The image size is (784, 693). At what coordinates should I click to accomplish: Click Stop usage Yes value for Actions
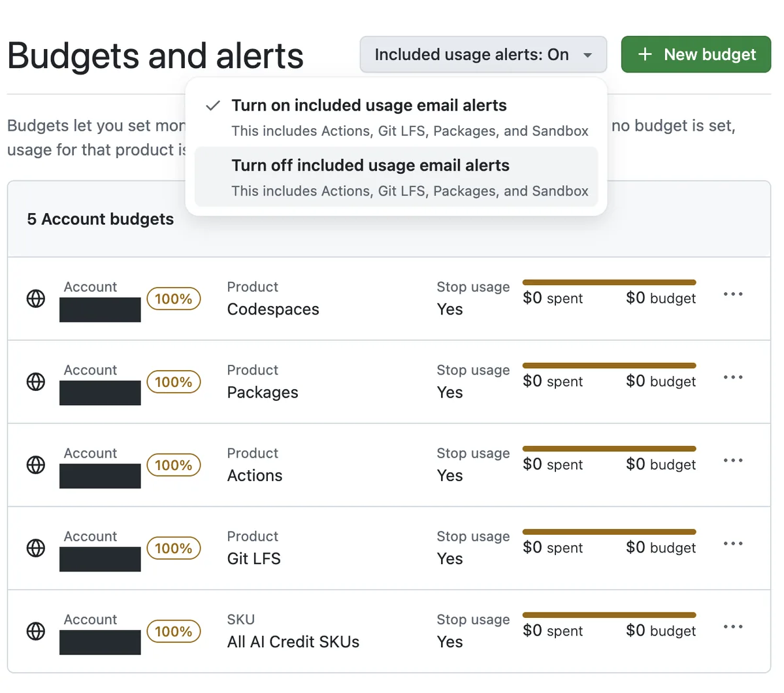pos(450,475)
